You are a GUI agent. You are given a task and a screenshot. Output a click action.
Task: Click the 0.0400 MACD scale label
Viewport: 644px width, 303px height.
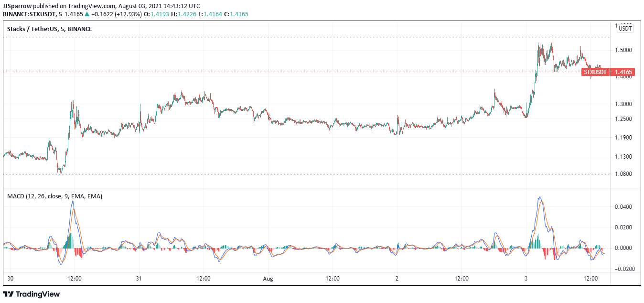pos(623,207)
